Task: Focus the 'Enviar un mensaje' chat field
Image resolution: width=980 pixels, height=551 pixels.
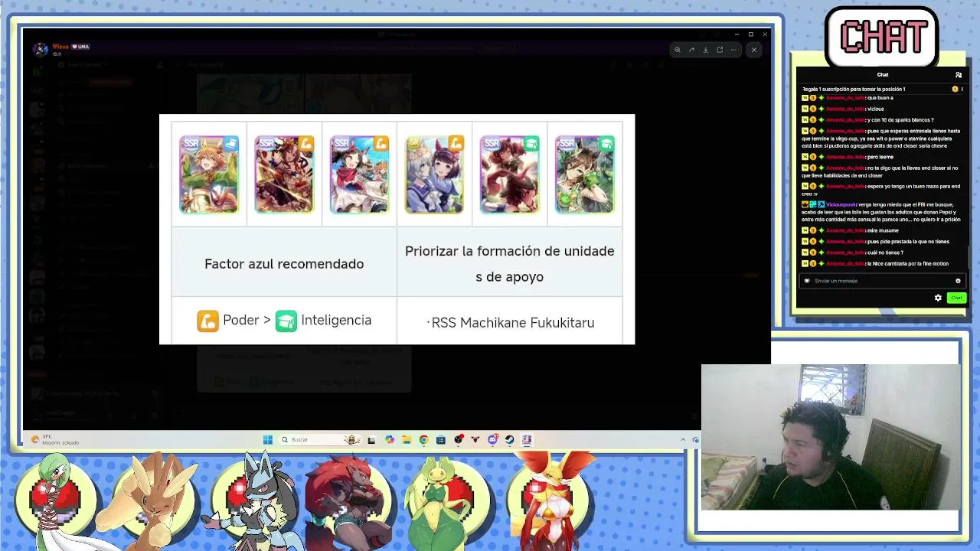Action: [880, 281]
